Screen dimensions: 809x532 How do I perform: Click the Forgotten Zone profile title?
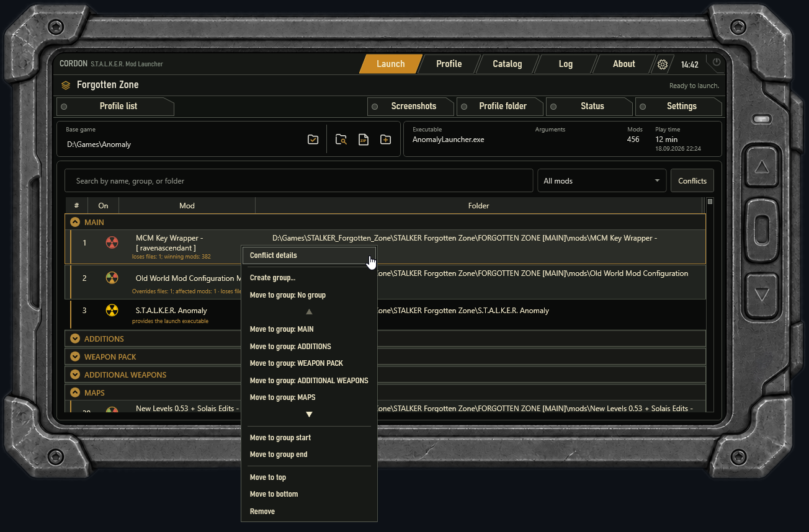[108, 85]
